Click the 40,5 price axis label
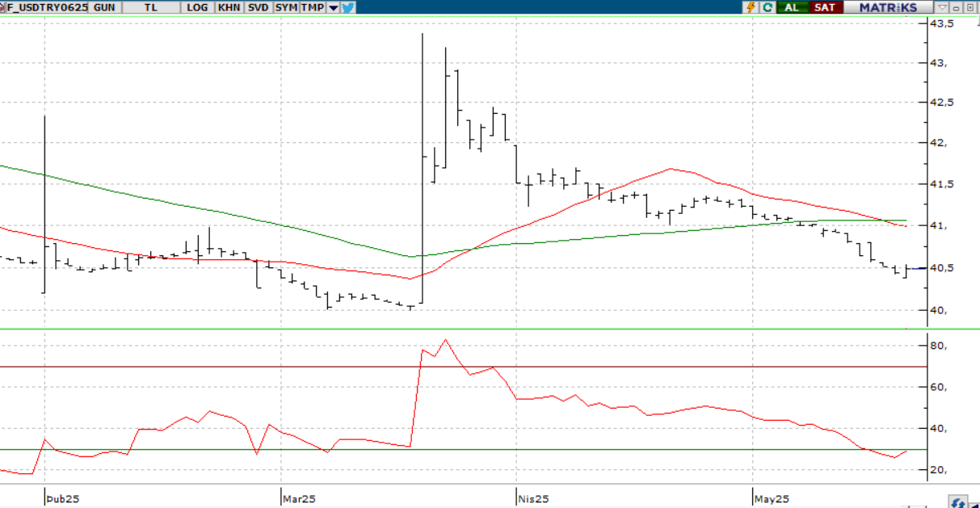This screenshot has height=508, width=980. click(x=942, y=268)
